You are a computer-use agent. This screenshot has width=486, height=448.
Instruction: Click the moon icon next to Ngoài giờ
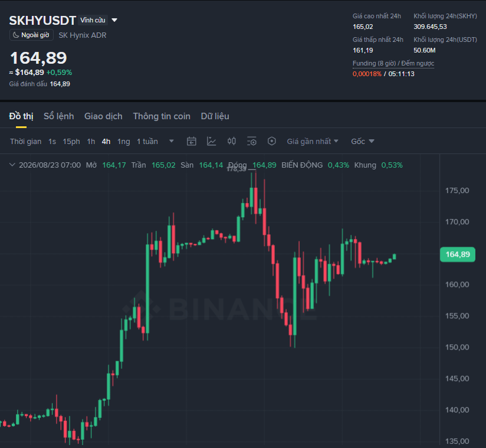pyautogui.click(x=16, y=35)
